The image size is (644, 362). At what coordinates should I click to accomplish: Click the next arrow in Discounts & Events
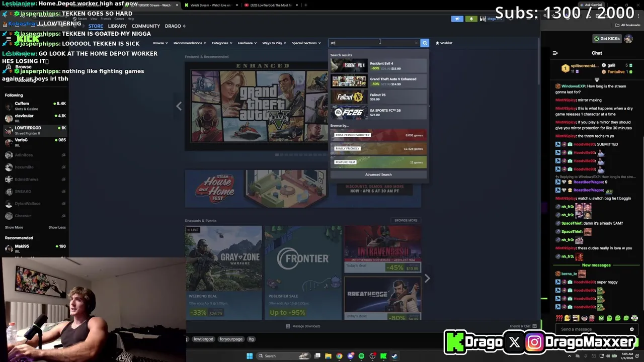point(427,278)
